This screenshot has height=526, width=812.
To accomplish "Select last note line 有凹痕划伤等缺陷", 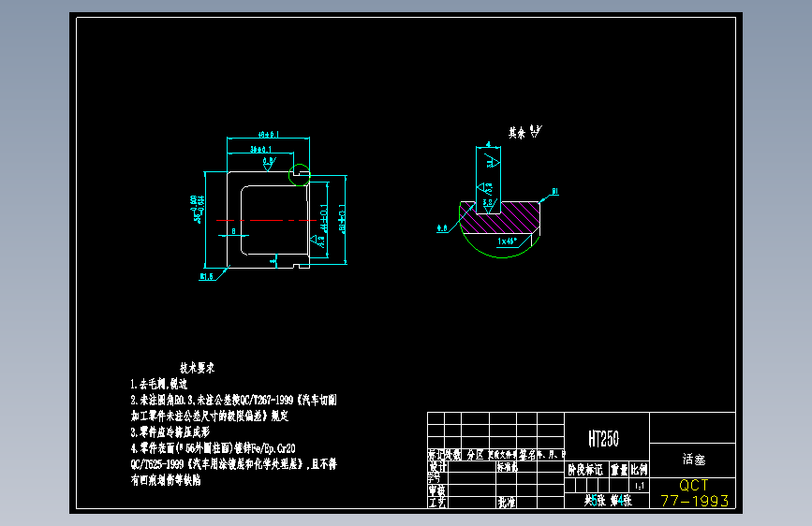I will (165, 480).
